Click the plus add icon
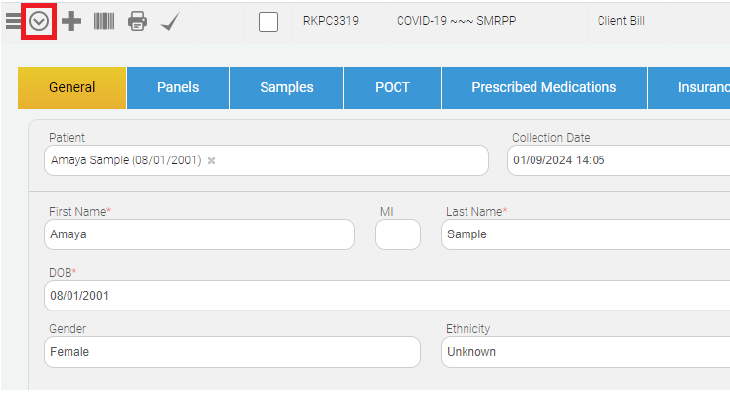 71,21
